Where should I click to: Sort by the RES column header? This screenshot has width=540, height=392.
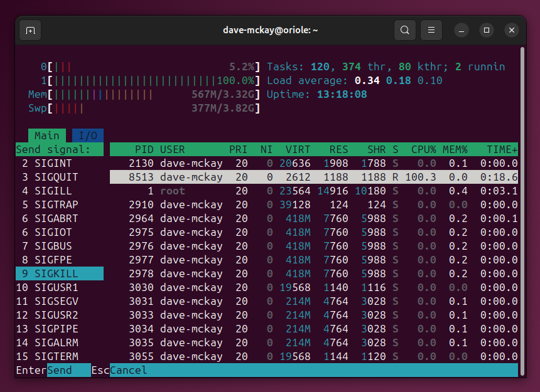(x=338, y=149)
